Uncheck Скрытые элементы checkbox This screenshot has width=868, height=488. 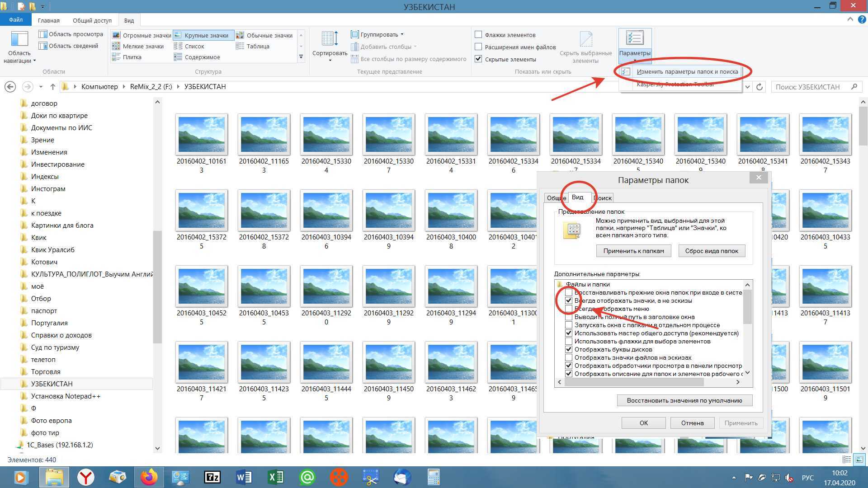point(478,59)
